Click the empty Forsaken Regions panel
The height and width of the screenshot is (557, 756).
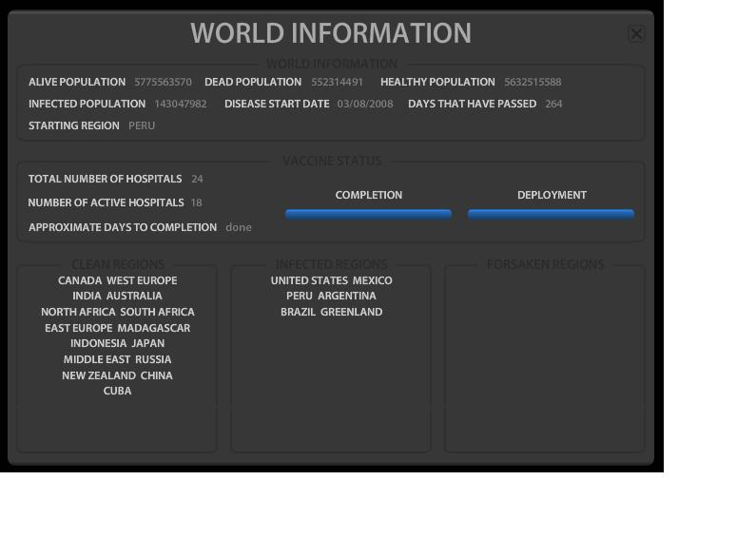pyautogui.click(x=545, y=361)
